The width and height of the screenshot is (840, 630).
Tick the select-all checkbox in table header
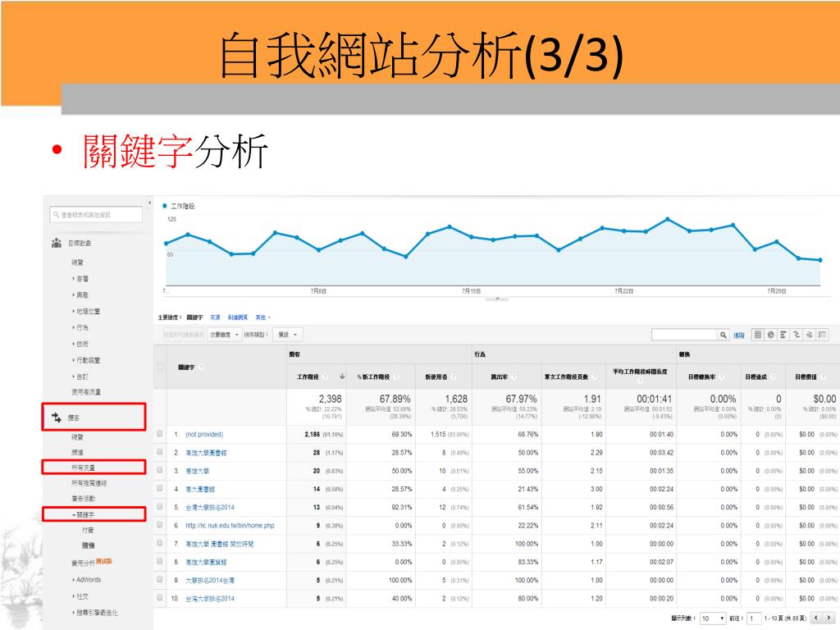[x=160, y=367]
